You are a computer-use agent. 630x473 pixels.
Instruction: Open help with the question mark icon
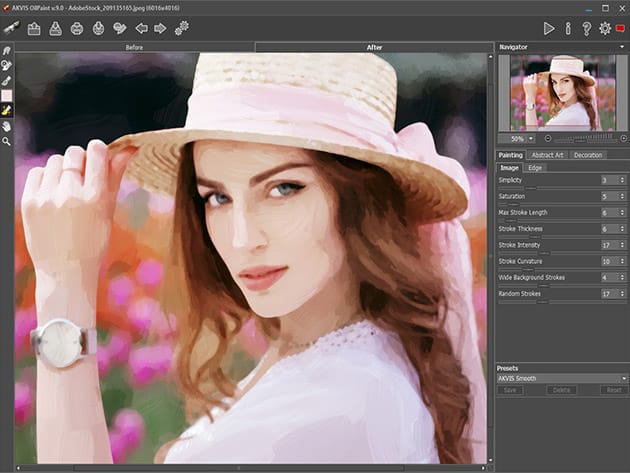tap(586, 28)
